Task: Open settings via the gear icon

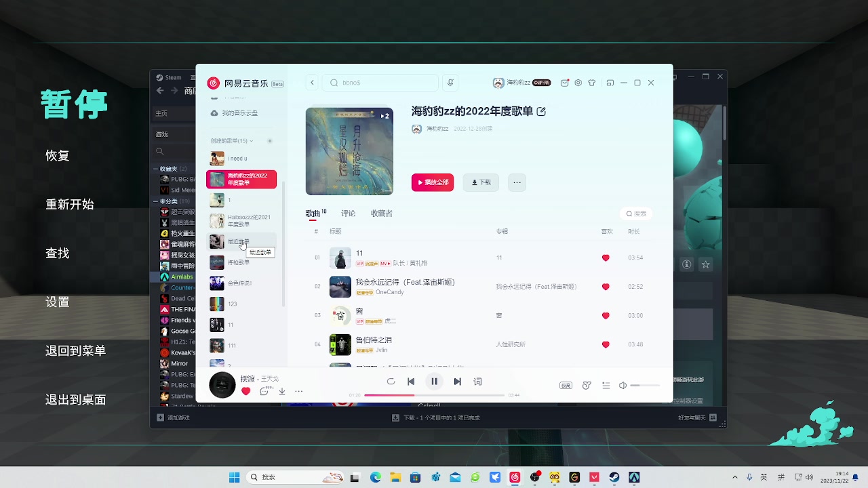Action: [x=578, y=83]
